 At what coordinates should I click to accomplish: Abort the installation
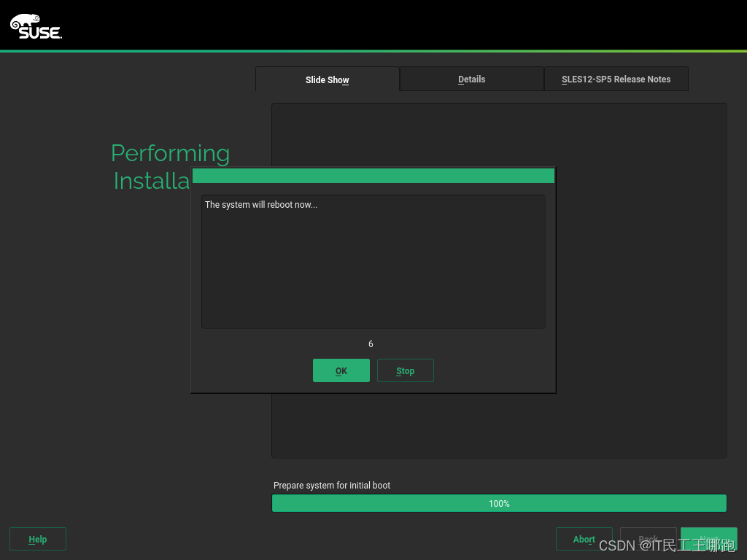pos(584,539)
